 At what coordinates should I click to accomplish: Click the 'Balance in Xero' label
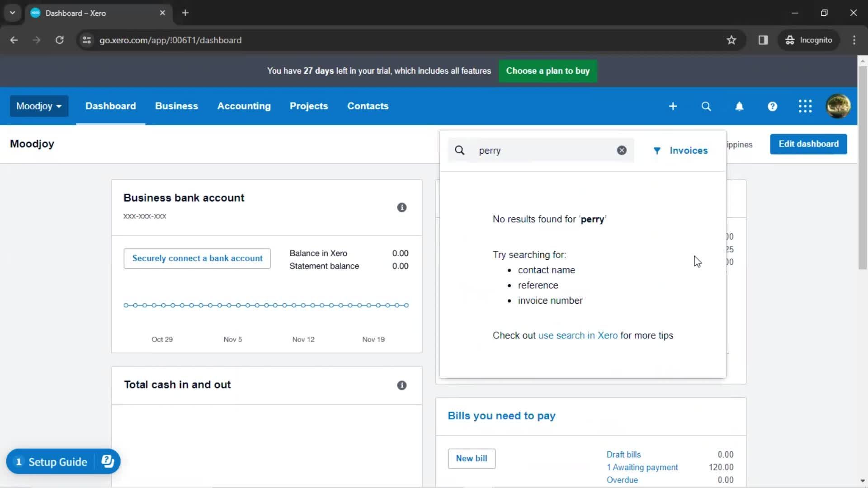pyautogui.click(x=318, y=253)
